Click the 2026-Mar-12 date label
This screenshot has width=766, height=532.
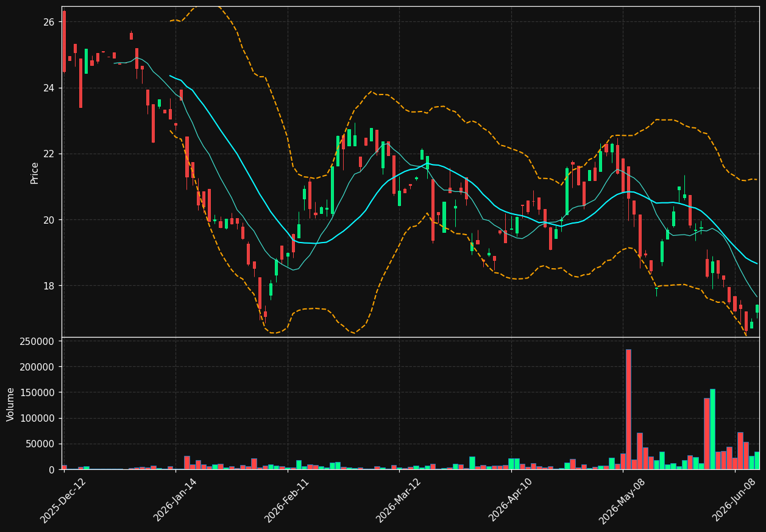[x=399, y=500]
